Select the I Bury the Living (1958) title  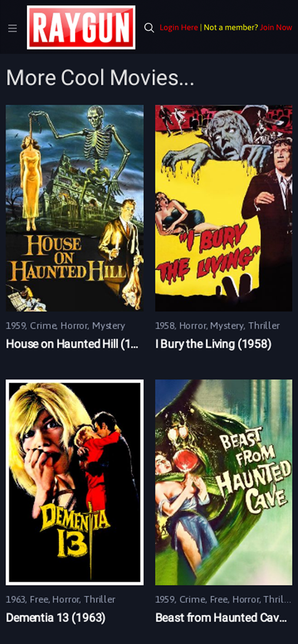213,344
